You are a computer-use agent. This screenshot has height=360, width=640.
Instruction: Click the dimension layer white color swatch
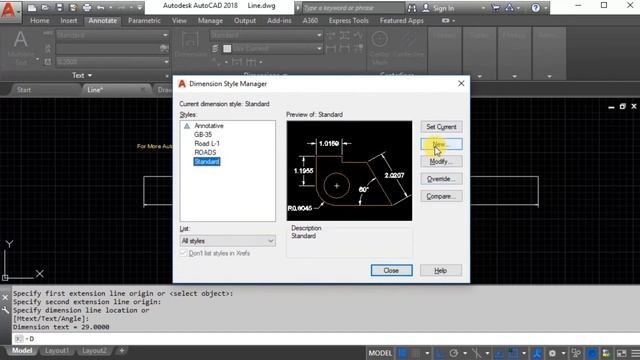[227, 49]
